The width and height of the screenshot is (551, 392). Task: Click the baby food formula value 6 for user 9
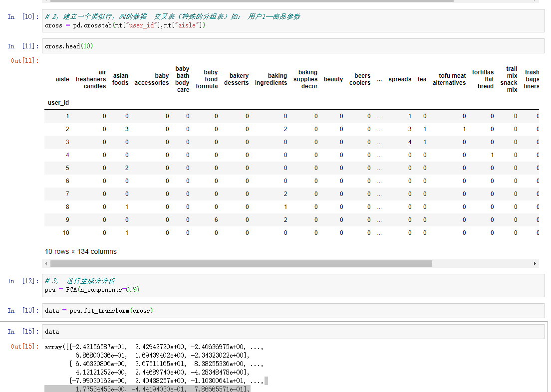pos(216,219)
